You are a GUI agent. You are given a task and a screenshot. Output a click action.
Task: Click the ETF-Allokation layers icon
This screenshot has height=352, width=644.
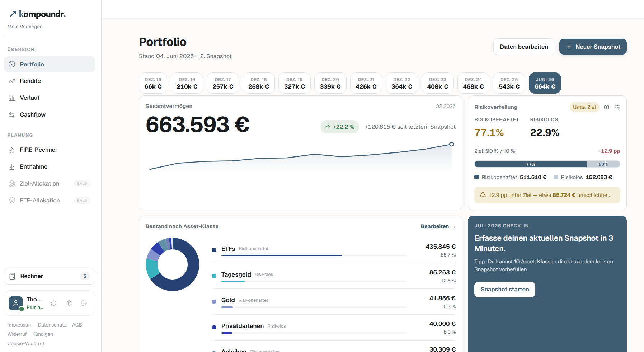12,201
